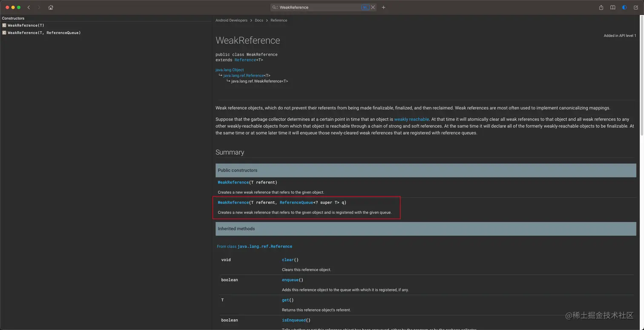The image size is (644, 330).
Task: Go back with the left chevron
Action: click(29, 7)
